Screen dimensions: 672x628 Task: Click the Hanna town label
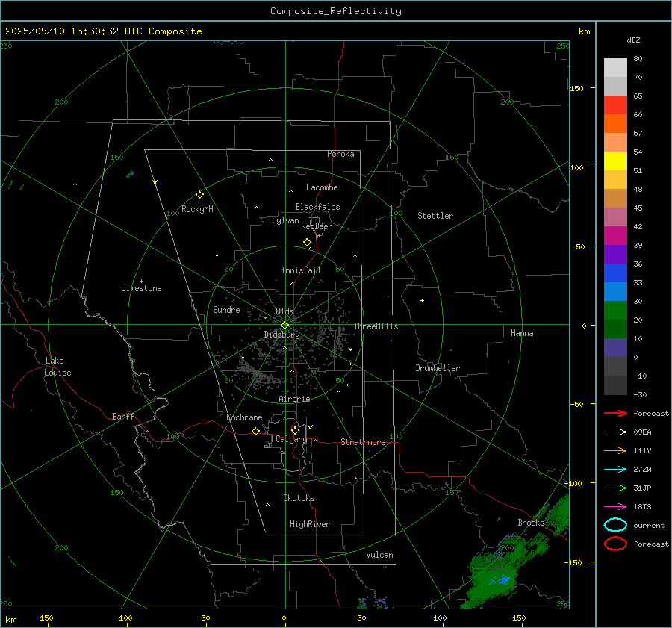point(522,333)
